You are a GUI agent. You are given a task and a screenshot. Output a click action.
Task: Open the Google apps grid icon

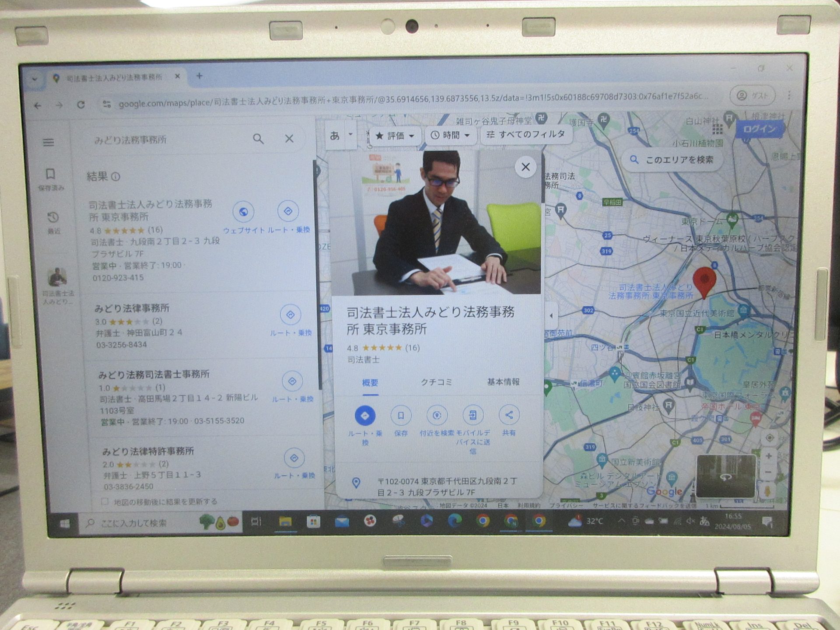(717, 129)
